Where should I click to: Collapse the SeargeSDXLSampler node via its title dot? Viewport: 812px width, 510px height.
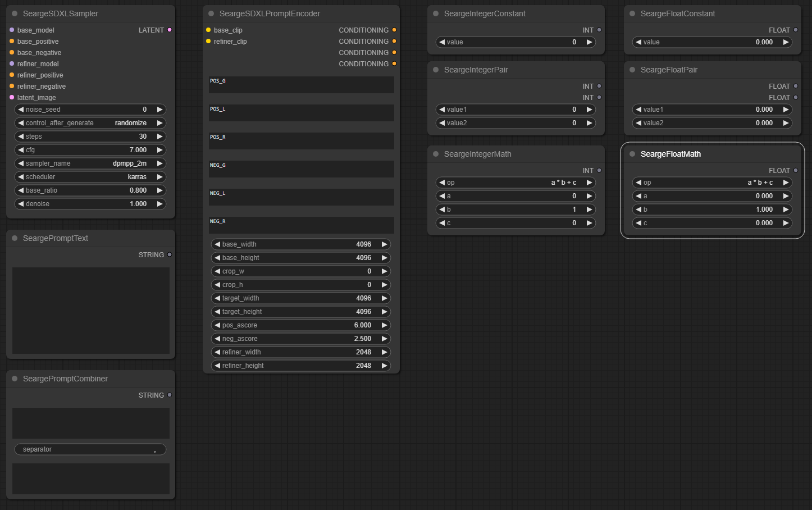(15, 13)
